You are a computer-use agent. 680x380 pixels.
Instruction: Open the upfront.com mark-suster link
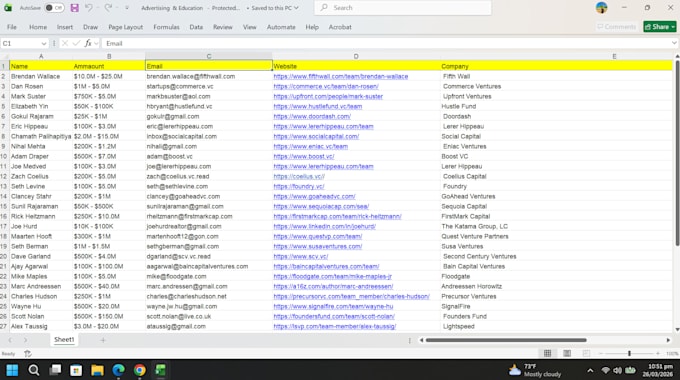[x=328, y=96]
